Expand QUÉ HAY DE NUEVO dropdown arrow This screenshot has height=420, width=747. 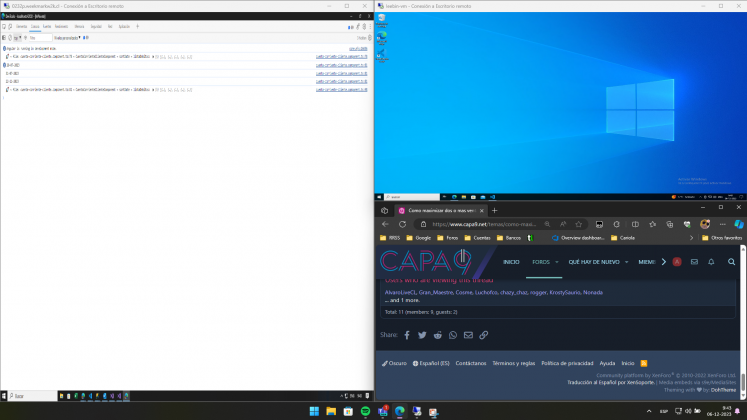[x=626, y=262]
